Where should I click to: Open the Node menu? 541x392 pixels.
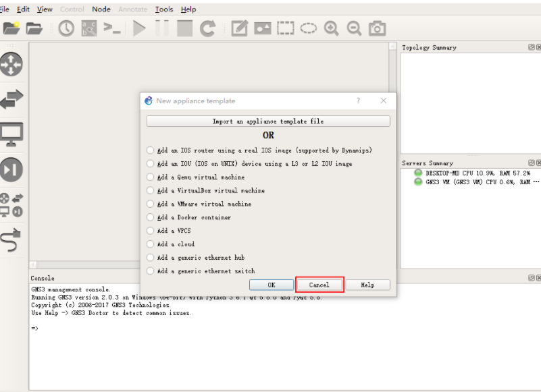(x=101, y=9)
